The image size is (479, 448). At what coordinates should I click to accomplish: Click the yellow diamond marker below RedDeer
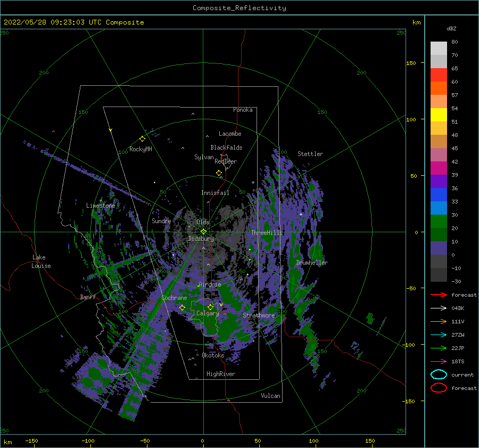coord(219,173)
